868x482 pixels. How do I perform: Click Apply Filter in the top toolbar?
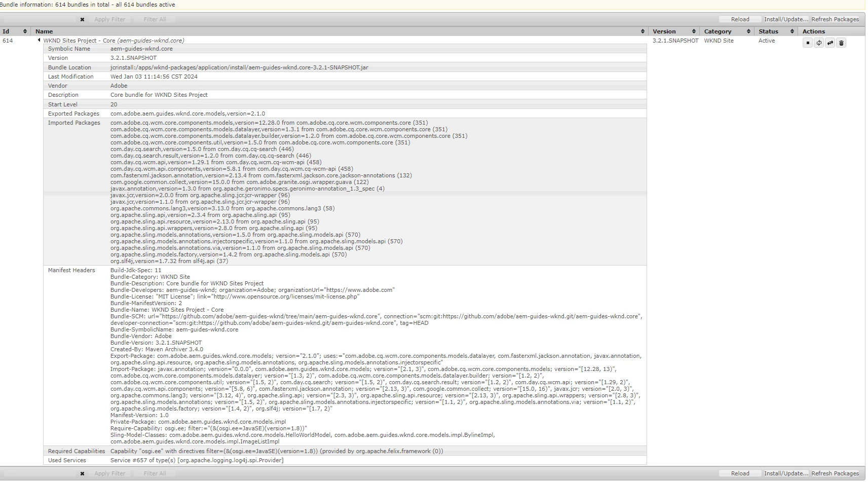coord(109,19)
